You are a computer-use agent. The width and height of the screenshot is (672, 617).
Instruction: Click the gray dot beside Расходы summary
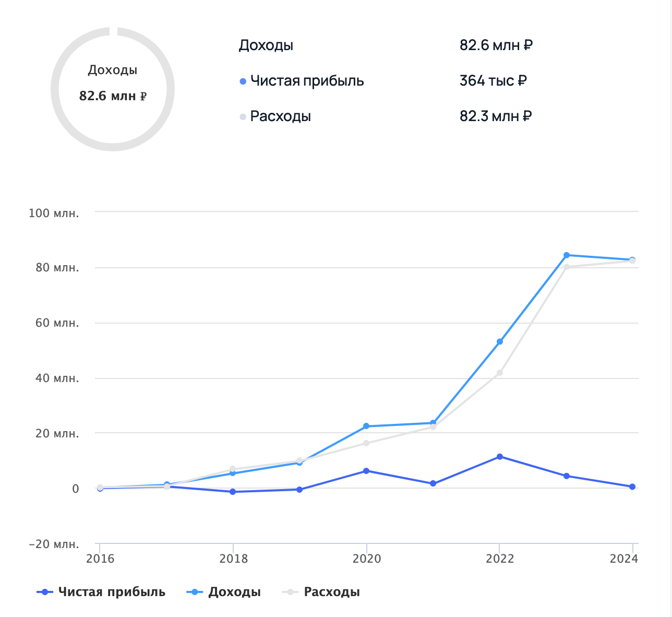point(243,116)
